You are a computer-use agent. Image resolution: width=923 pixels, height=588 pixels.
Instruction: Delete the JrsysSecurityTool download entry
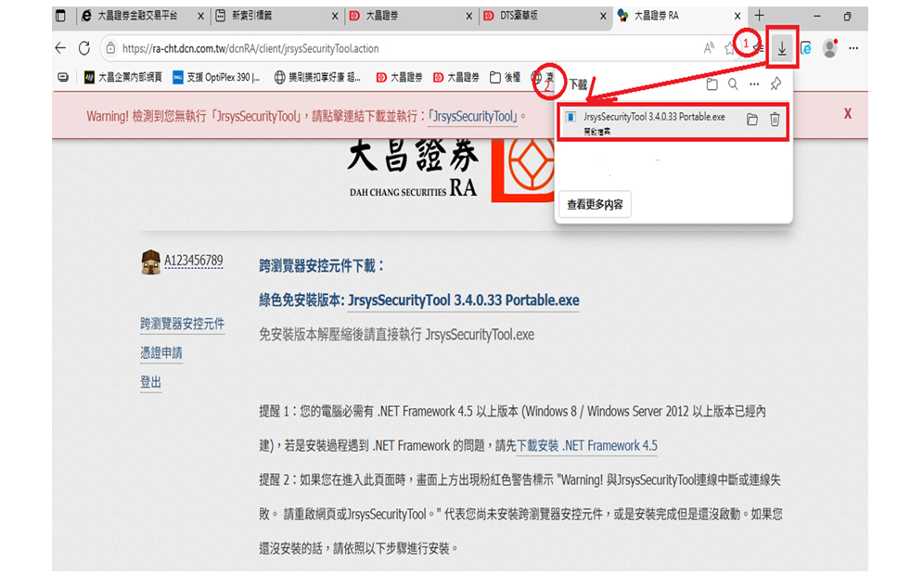point(775,120)
